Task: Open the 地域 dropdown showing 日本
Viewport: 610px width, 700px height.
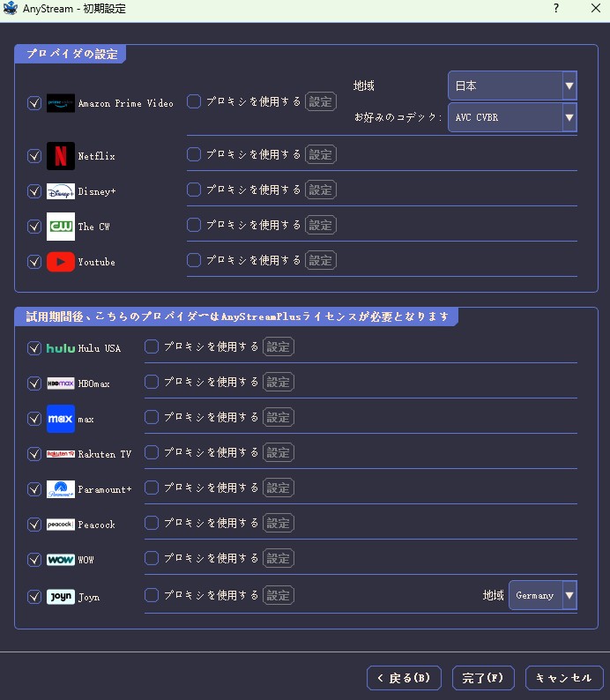Action: (x=512, y=86)
